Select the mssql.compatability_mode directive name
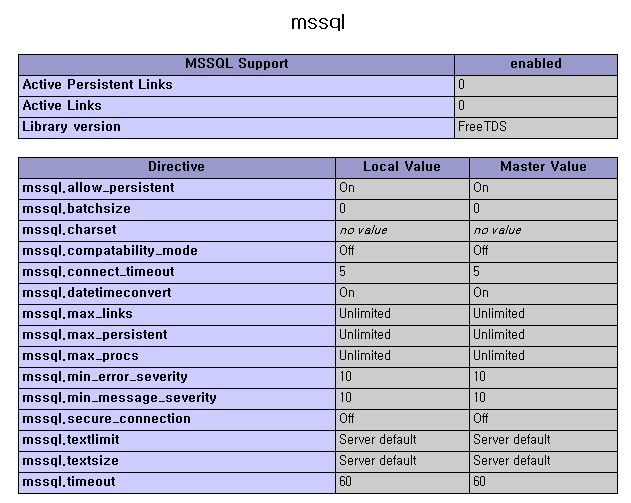The width and height of the screenshot is (631, 503). pyautogui.click(x=110, y=251)
